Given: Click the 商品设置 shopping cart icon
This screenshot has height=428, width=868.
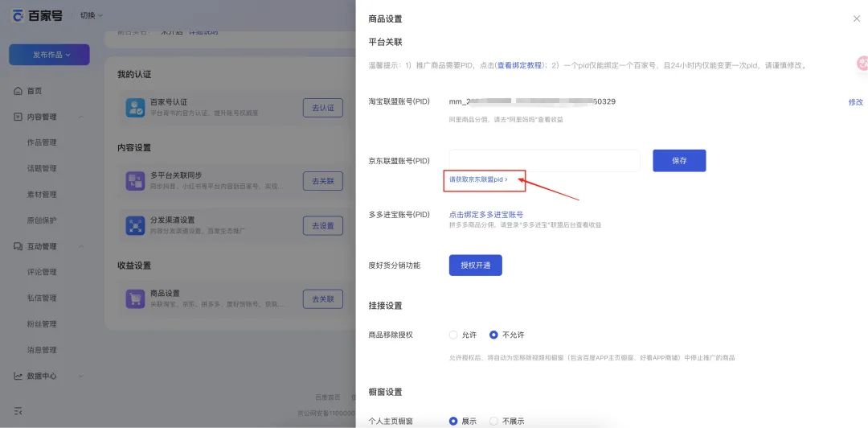Looking at the screenshot, I should tap(135, 298).
